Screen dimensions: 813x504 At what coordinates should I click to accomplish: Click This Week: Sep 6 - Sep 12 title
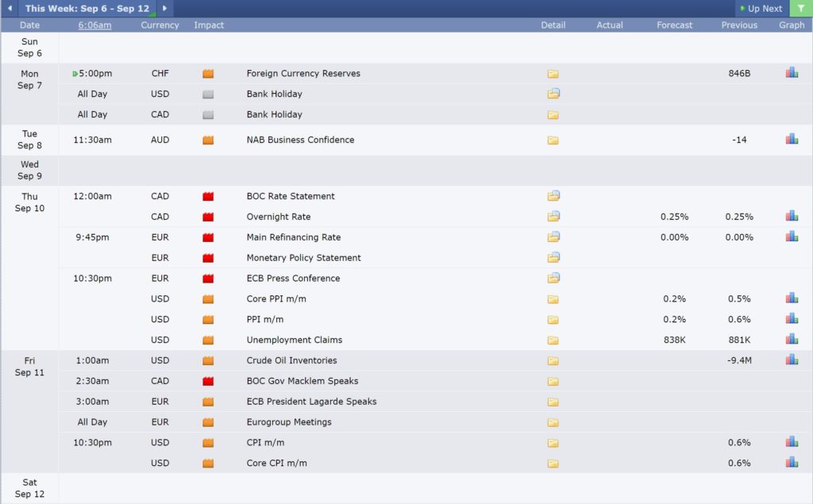point(87,8)
